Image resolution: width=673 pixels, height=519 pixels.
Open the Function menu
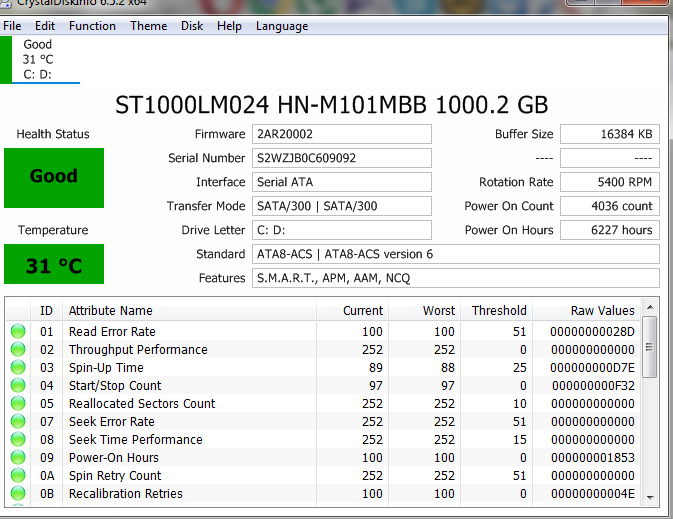(x=92, y=26)
